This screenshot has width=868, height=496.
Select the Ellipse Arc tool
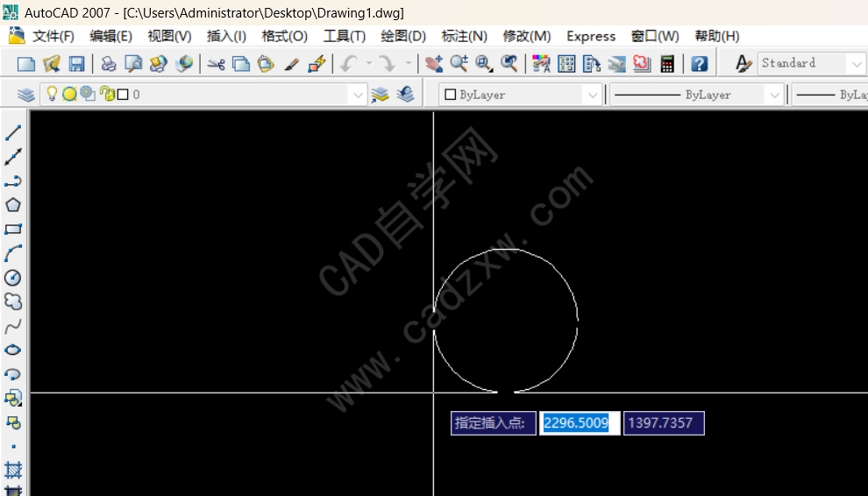[x=13, y=374]
